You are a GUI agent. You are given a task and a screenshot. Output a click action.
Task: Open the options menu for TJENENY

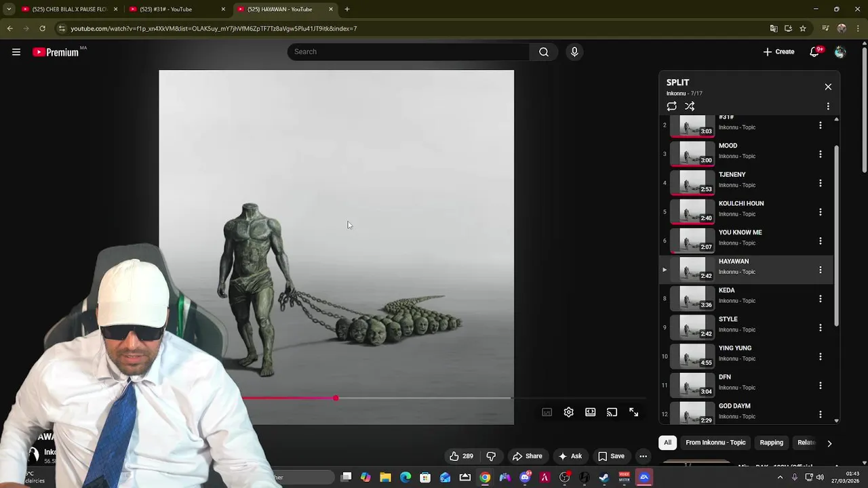[821, 183]
